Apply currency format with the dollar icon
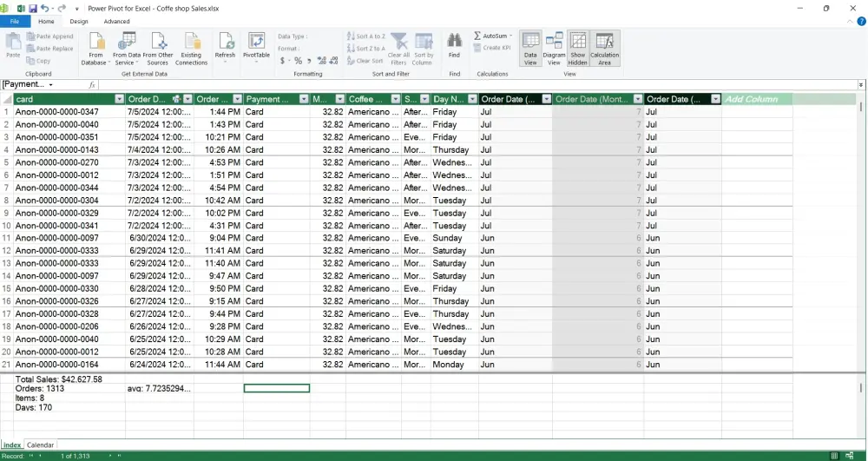This screenshot has height=461, width=868. coord(282,61)
